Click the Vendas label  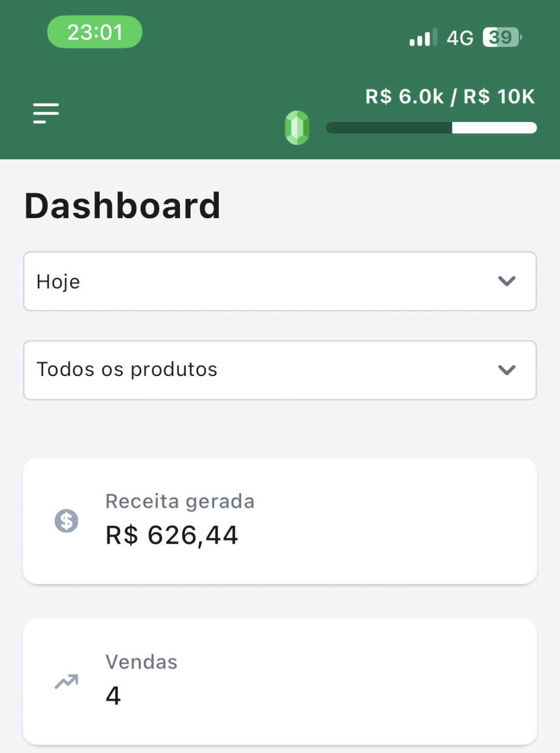pos(141,662)
